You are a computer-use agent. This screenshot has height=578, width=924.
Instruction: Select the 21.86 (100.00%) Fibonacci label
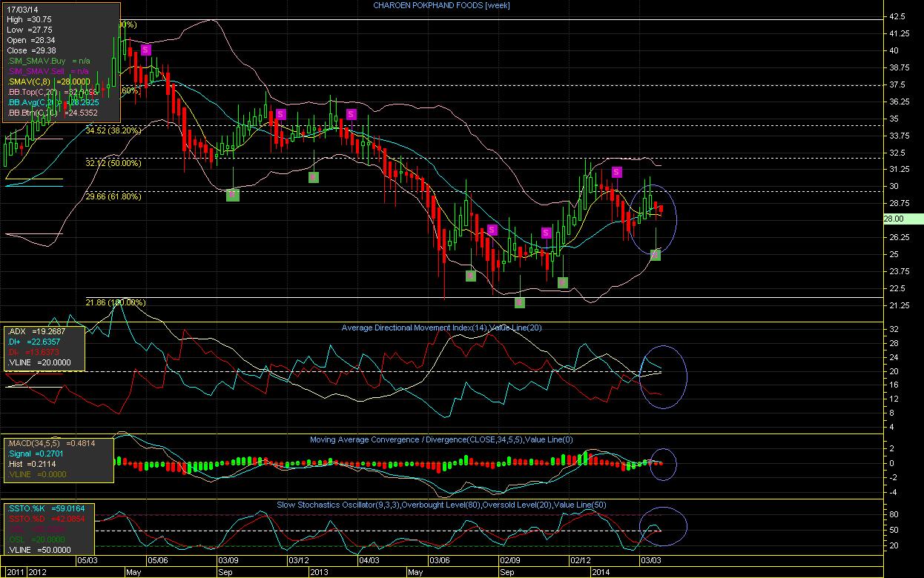pyautogui.click(x=116, y=302)
